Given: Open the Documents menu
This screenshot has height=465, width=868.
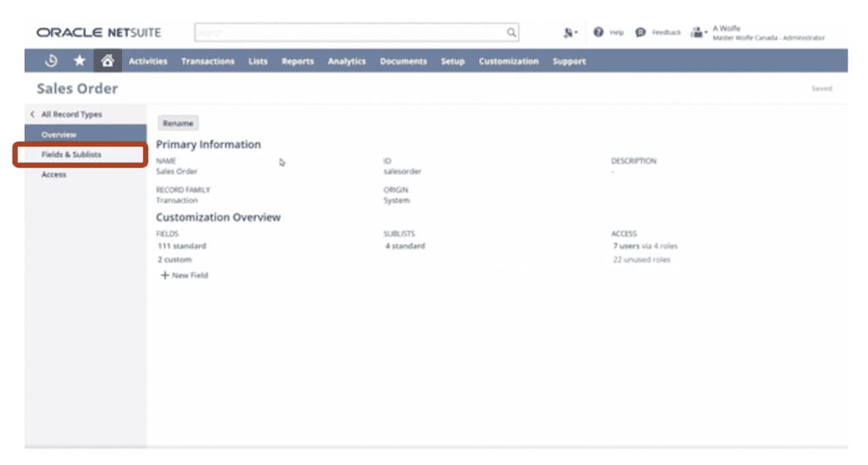Looking at the screenshot, I should click(x=403, y=62).
